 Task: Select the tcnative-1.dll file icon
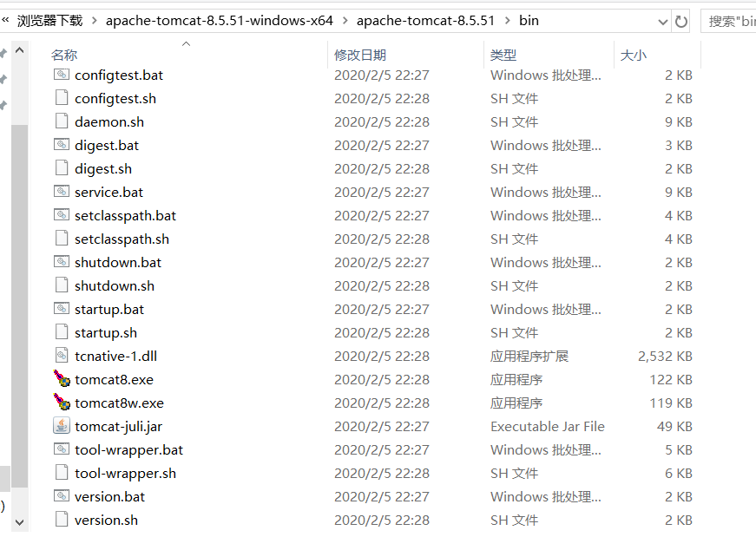coord(62,356)
